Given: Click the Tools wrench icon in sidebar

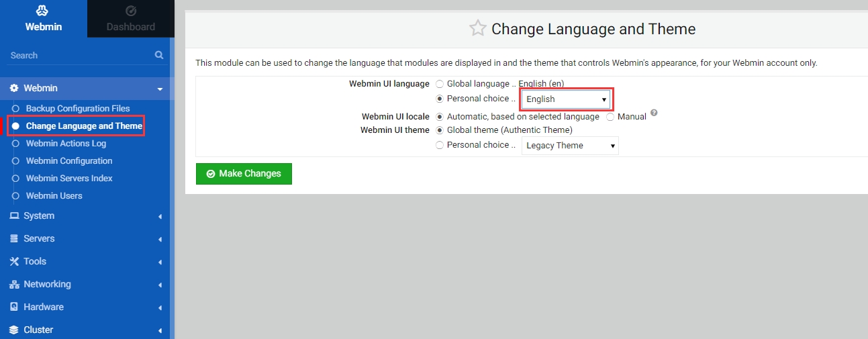Looking at the screenshot, I should tap(14, 262).
